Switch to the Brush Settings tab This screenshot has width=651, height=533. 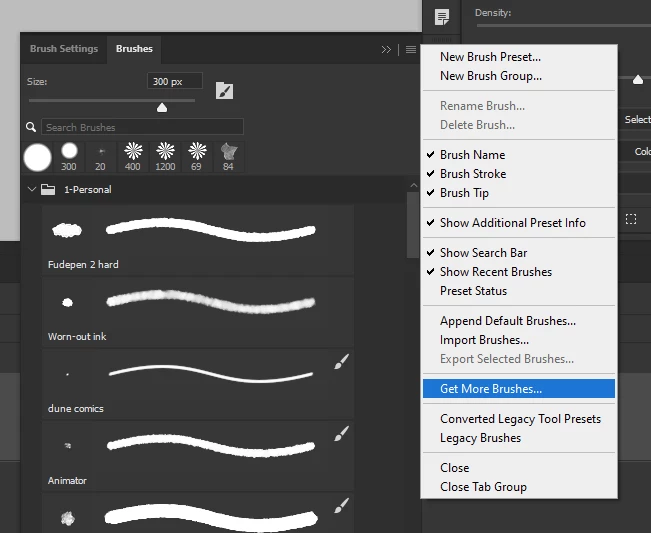[x=64, y=49]
